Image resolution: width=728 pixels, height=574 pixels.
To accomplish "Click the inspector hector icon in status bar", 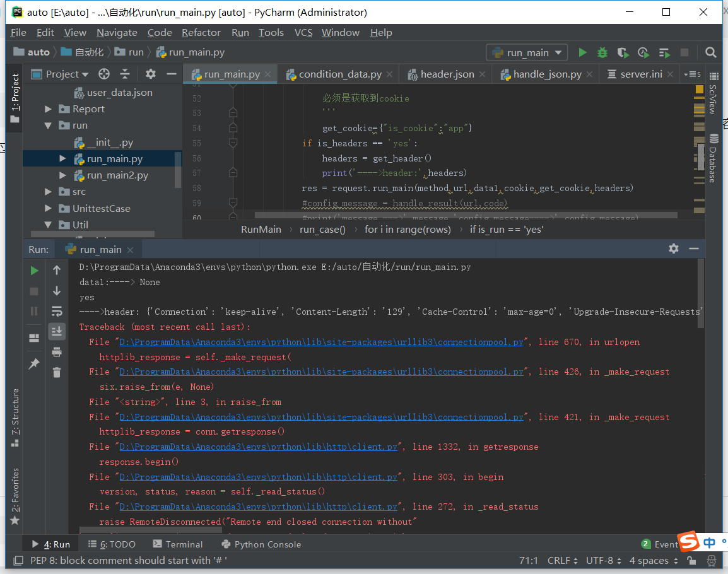I will (x=712, y=561).
